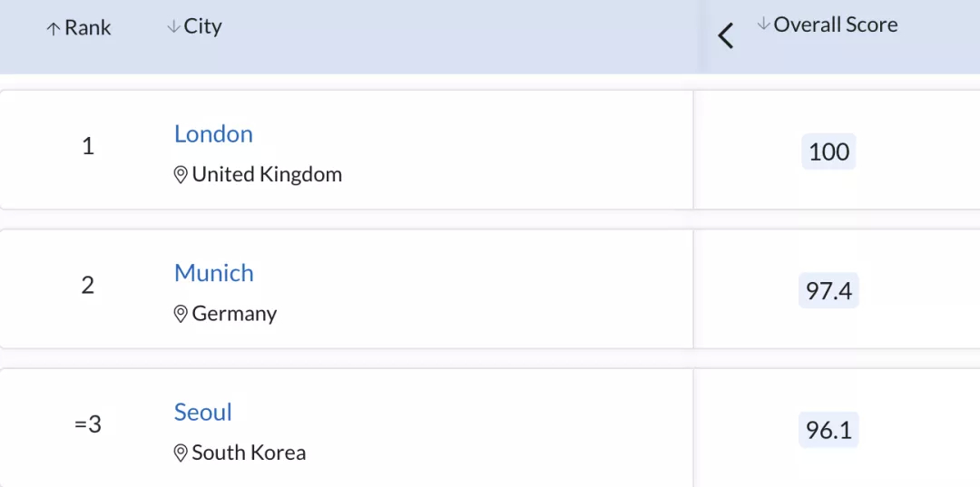Click the location pin next to Germany
This screenshot has height=487, width=980.
click(181, 314)
